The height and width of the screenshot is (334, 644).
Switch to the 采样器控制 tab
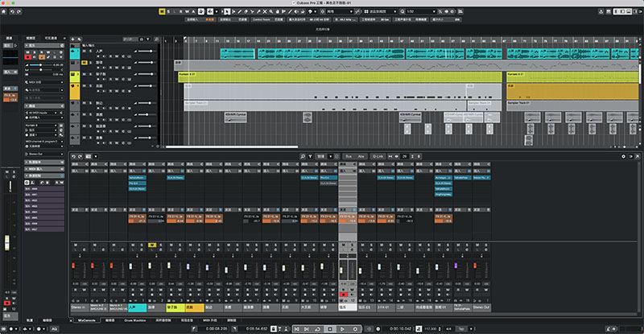click(163, 320)
